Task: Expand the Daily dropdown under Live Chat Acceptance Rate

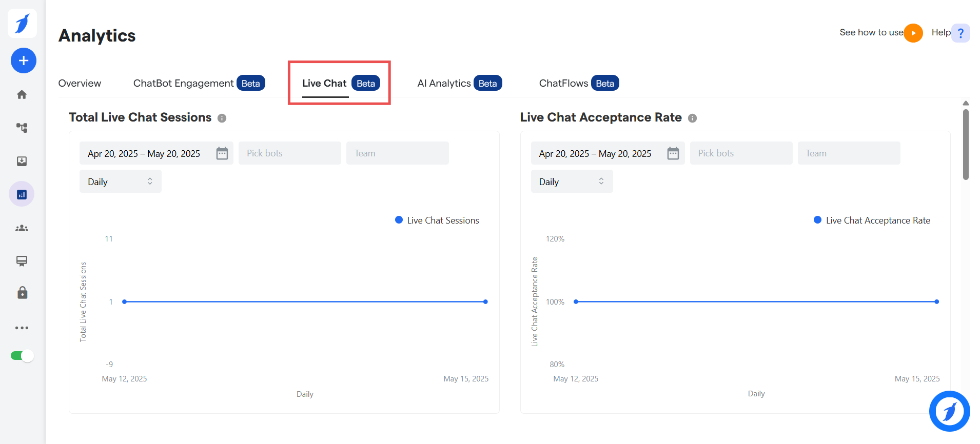Action: coord(572,181)
